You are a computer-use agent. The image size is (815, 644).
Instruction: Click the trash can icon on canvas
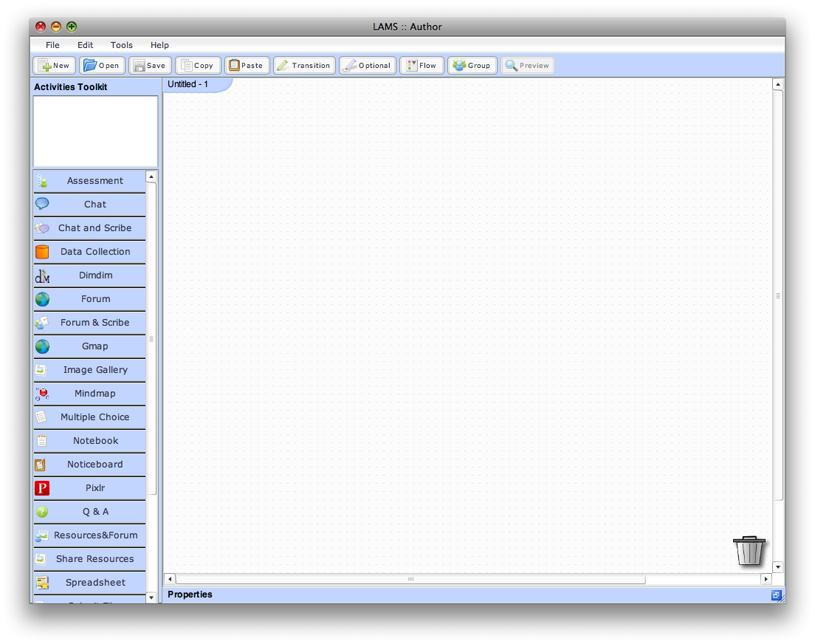tap(749, 551)
